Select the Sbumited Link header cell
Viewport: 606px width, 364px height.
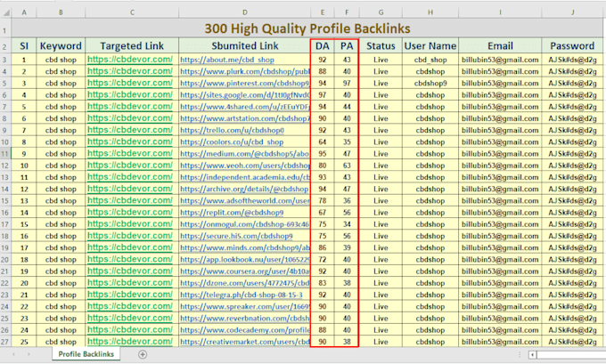point(245,46)
